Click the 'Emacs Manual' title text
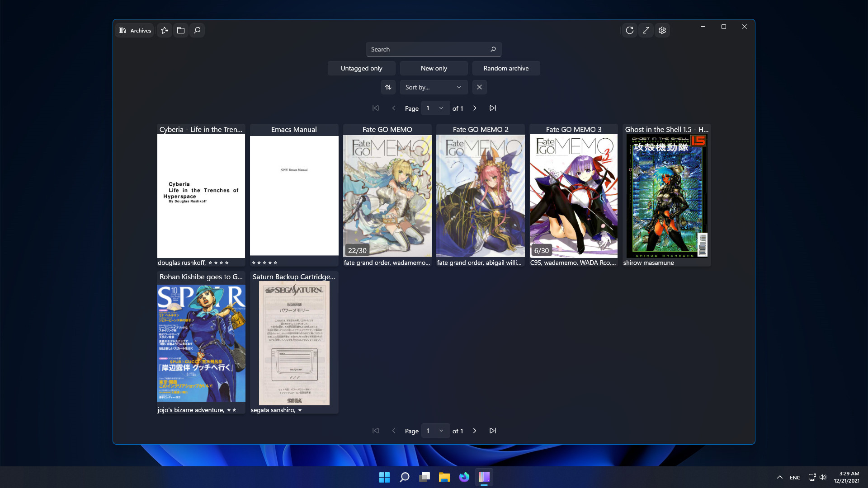 294,129
